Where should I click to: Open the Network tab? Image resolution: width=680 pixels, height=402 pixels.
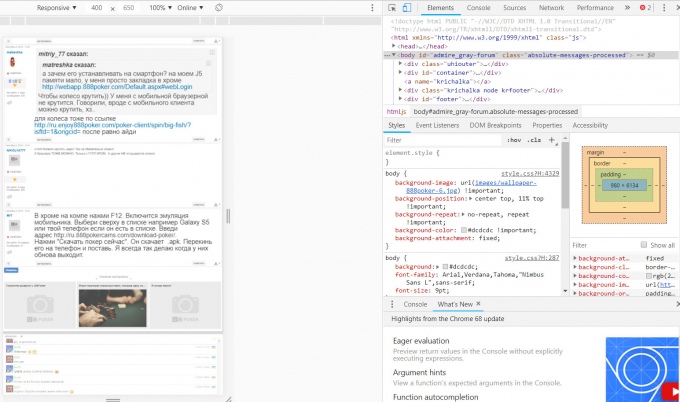[551, 8]
